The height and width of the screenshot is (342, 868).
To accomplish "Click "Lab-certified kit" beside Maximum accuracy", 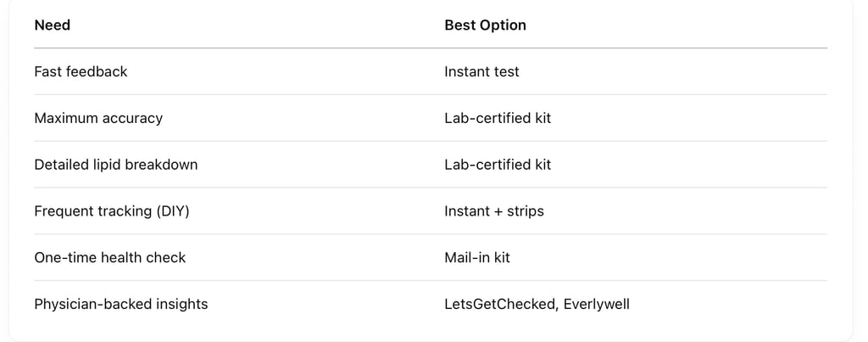I will click(498, 118).
